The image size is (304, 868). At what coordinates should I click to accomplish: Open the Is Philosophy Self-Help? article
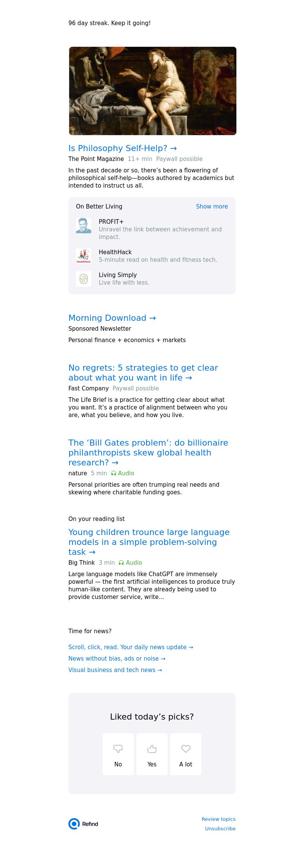coord(122,148)
